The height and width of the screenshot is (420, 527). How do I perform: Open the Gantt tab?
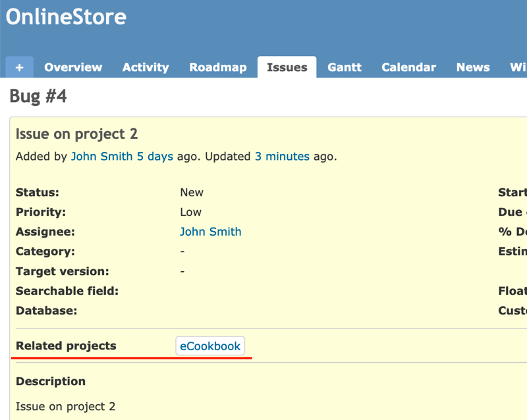[x=345, y=67]
